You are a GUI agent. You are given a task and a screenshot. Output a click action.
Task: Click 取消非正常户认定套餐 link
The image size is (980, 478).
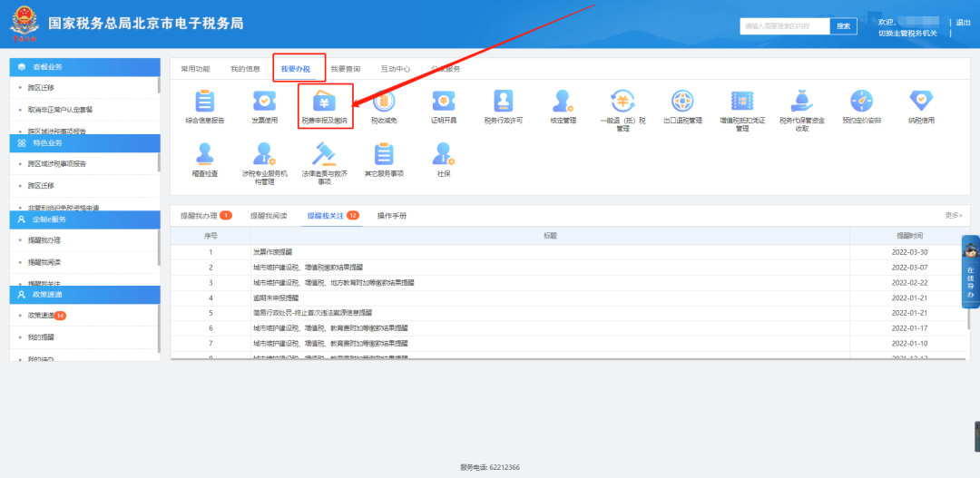coord(60,110)
